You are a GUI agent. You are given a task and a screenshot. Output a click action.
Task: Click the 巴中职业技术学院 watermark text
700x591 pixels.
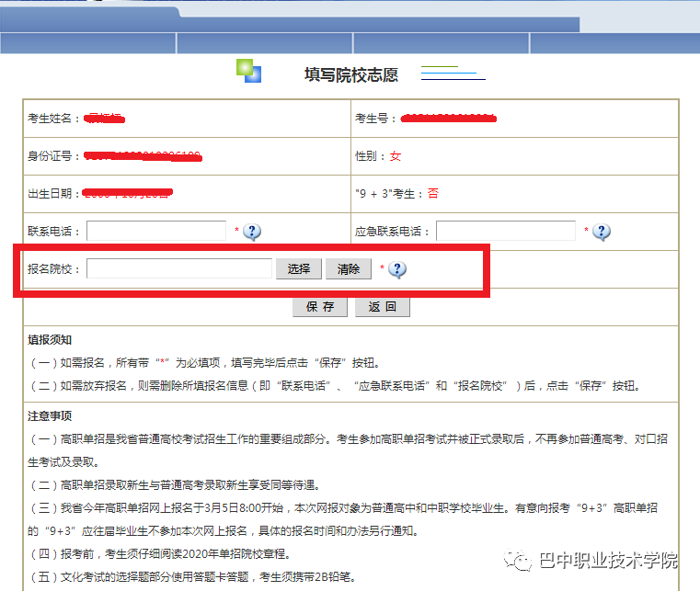coord(607,561)
